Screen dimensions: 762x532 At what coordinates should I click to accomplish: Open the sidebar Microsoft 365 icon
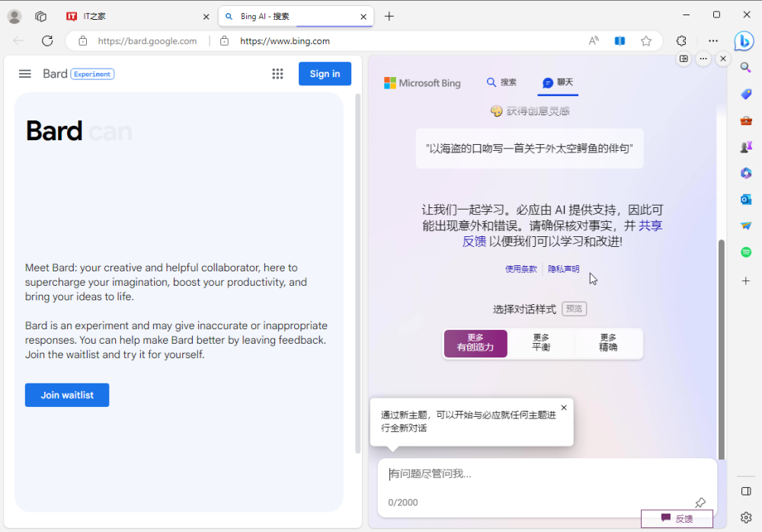tap(745, 173)
